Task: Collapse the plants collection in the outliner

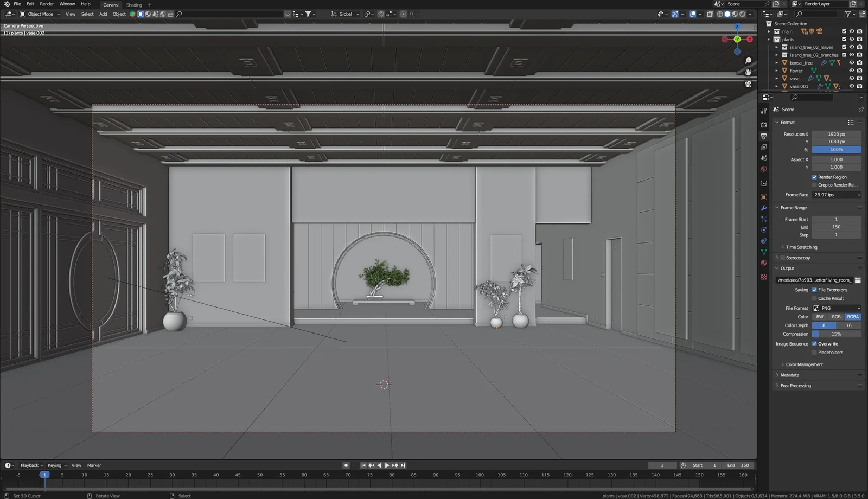Action: 769,39
